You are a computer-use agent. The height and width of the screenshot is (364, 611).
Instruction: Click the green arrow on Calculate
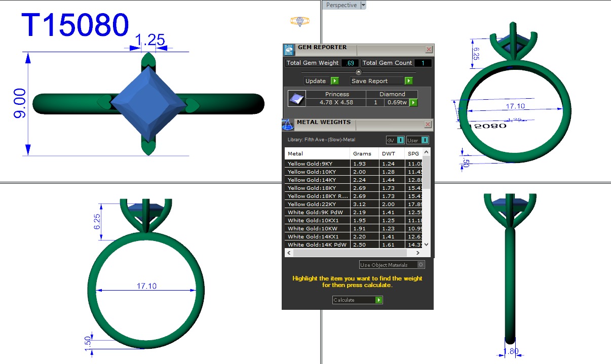pyautogui.click(x=378, y=300)
